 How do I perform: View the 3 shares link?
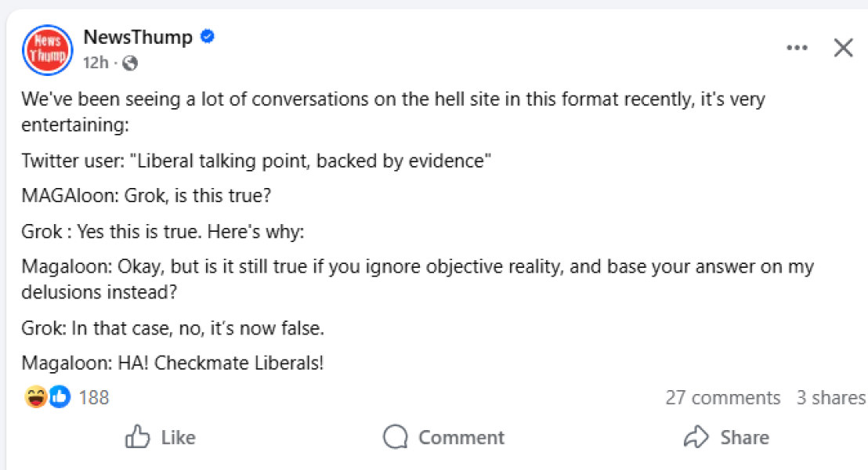[830, 398]
